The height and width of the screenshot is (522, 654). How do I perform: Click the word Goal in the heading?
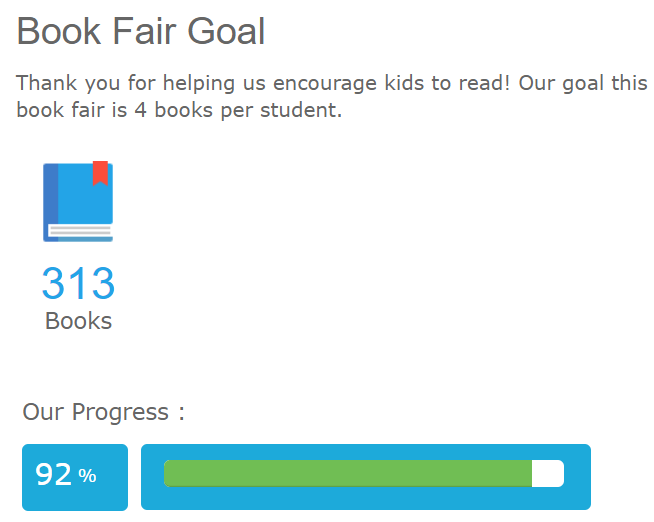(226, 31)
